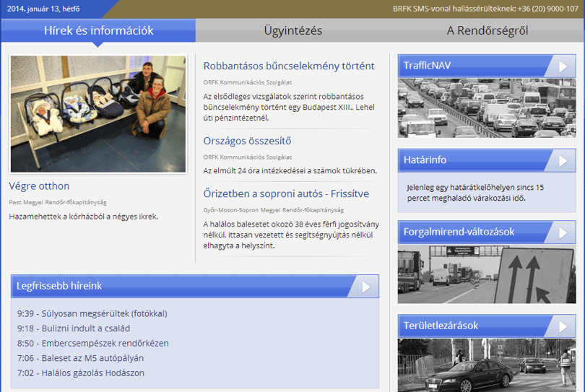Open the Országos összesítő headline
The image size is (585, 392).
pyautogui.click(x=247, y=141)
